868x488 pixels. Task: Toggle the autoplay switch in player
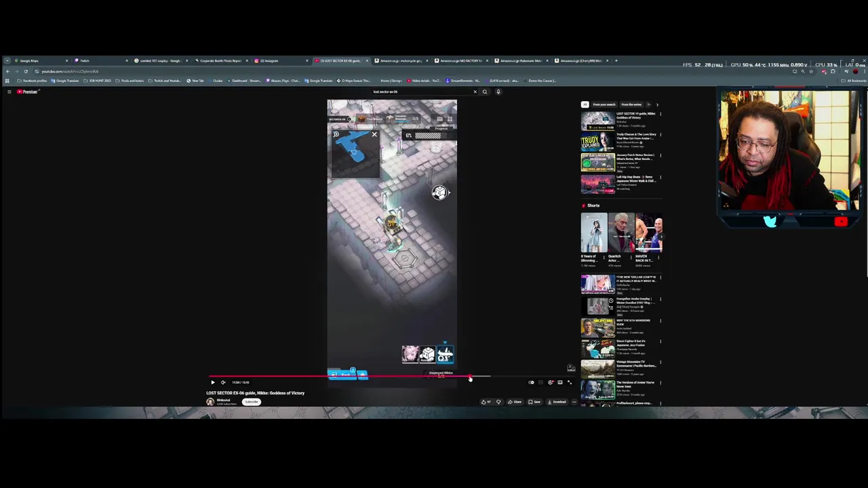point(532,382)
